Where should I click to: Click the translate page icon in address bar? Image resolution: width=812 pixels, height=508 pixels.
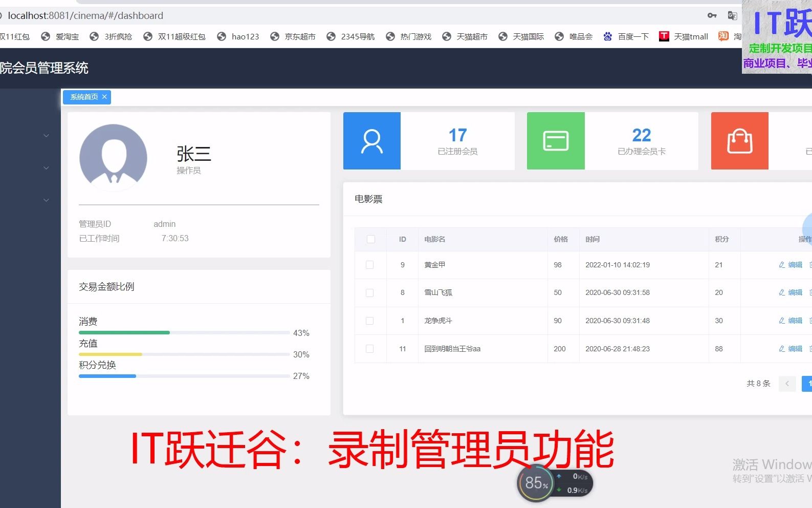pos(732,15)
